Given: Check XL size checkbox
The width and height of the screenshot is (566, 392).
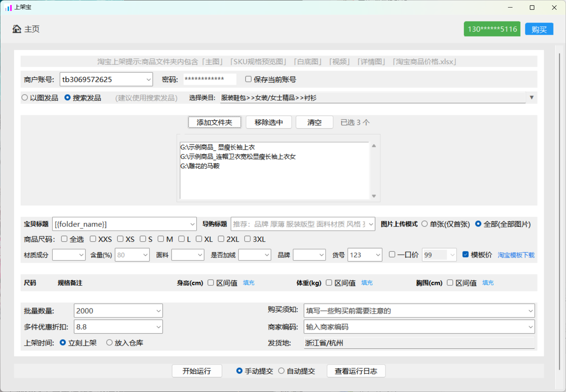Looking at the screenshot, I should [x=199, y=239].
